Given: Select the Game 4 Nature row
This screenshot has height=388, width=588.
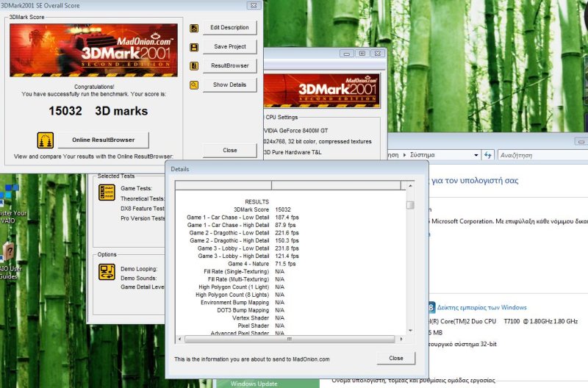Looking at the screenshot, I should (x=262, y=264).
